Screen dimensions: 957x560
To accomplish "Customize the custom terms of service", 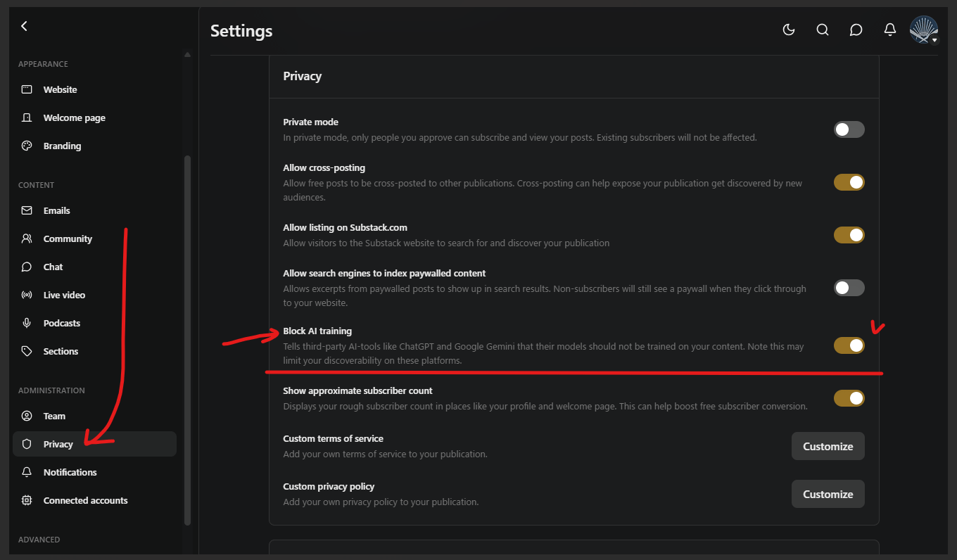I will (828, 446).
